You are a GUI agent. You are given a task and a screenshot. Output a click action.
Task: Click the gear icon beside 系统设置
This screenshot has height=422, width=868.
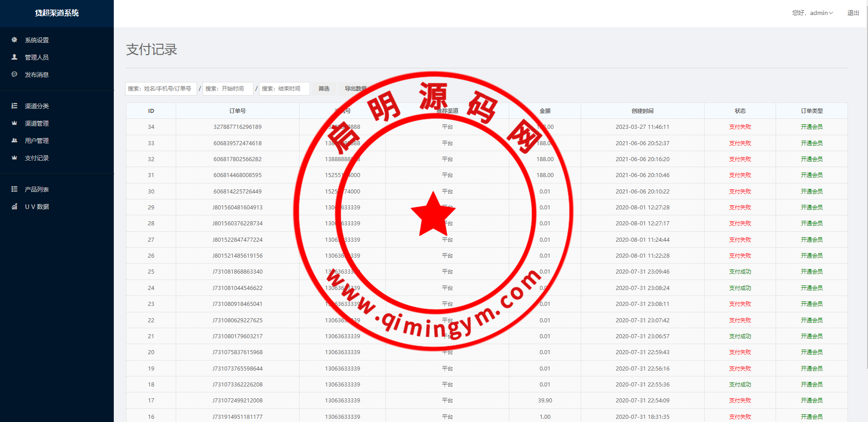tap(15, 40)
